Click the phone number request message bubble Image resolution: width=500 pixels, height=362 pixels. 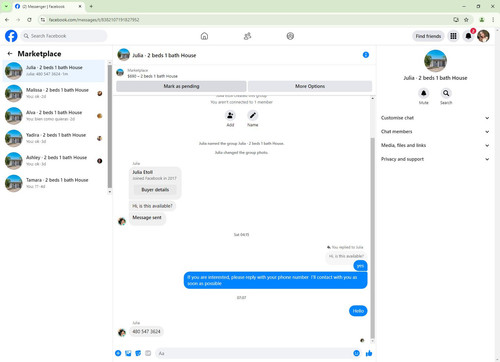[x=275, y=280]
